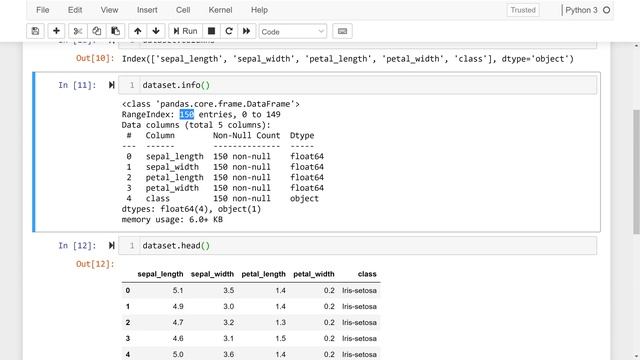Click the In [12] prompt label
640x360 pixels.
click(77, 245)
